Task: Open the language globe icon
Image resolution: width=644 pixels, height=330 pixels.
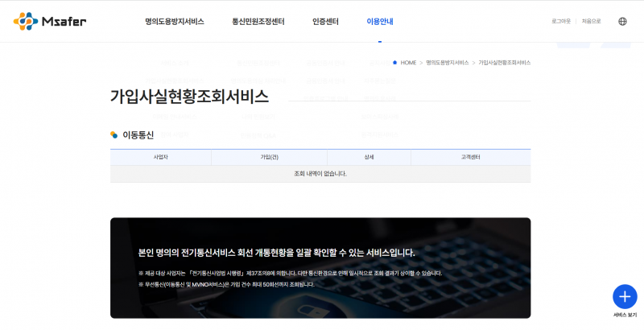Action: [x=622, y=22]
